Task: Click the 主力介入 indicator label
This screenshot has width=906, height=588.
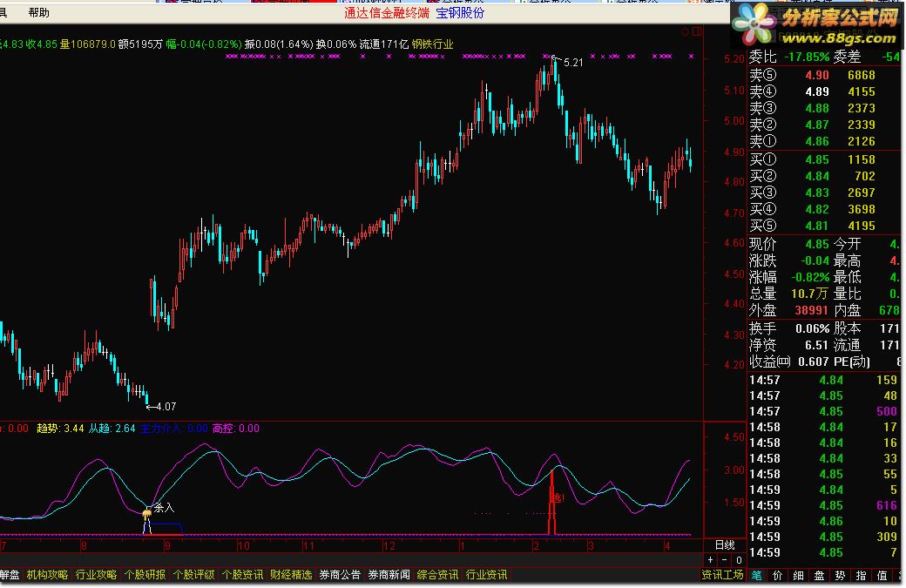Action: click(160, 429)
